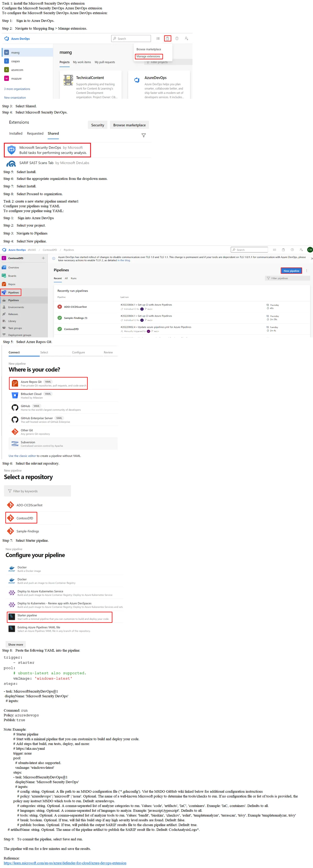Select the 'Sample-Findings (1)' pipeline row

pyautogui.click(x=182, y=318)
